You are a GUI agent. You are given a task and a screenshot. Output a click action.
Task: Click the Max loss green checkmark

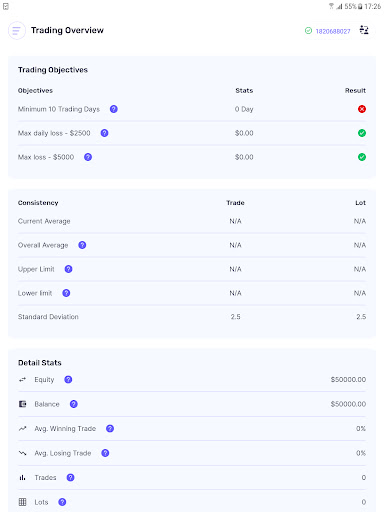click(x=362, y=157)
